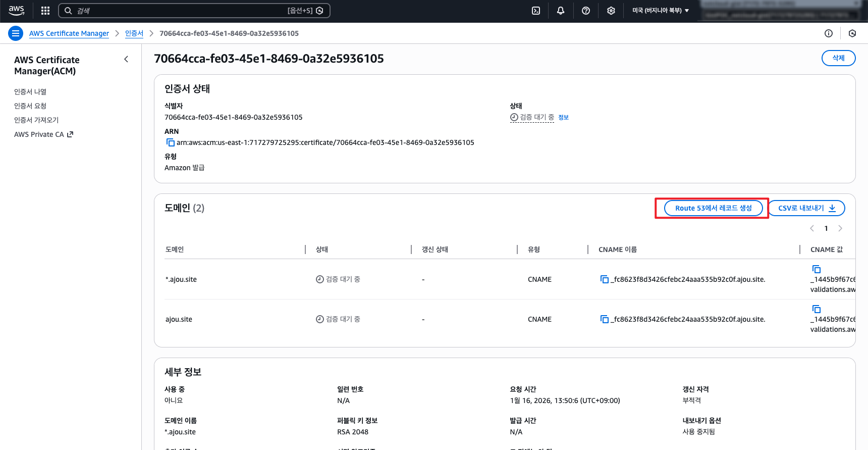
Task: Click the 검증 대기 중 status in 인증서 상태
Action: click(532, 117)
